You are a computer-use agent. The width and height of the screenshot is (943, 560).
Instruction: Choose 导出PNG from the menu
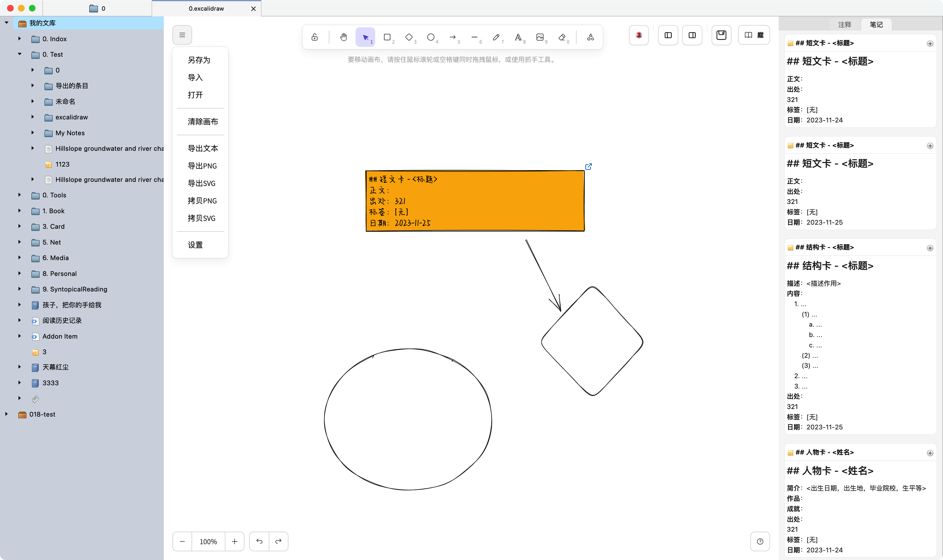point(202,166)
